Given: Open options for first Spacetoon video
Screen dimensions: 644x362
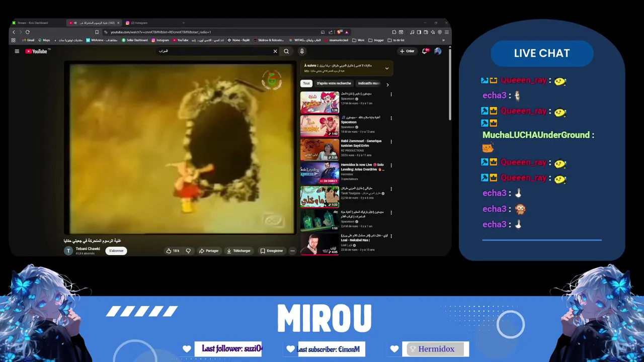Looking at the screenshot, I should tap(391, 95).
